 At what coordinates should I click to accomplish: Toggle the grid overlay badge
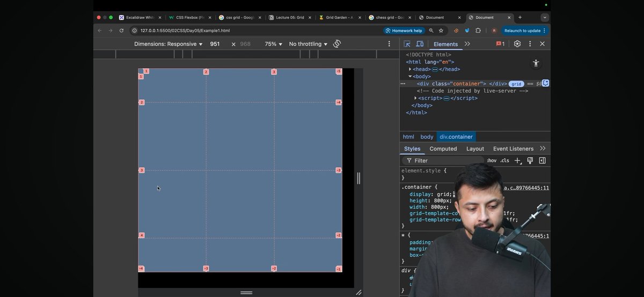pos(516,84)
